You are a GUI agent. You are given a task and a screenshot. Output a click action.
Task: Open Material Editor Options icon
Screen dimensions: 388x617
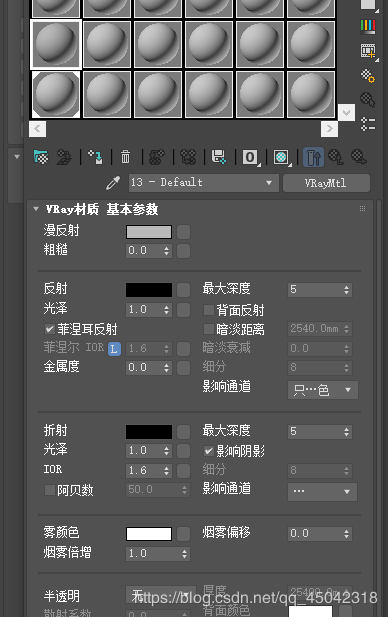(368, 76)
